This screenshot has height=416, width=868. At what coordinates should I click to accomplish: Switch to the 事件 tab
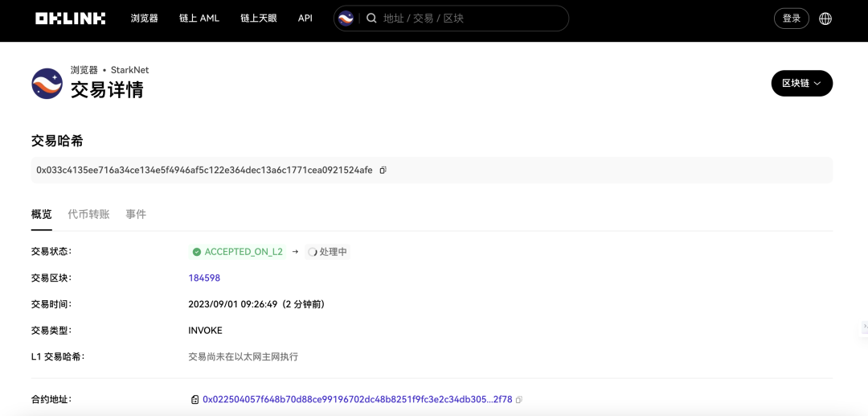[136, 214]
